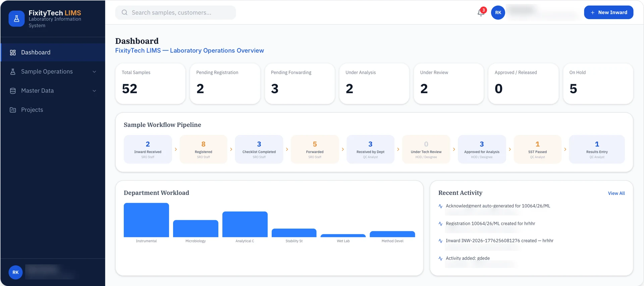Open the Master Data menu
Screen dimensions: 644x286
coord(53,91)
